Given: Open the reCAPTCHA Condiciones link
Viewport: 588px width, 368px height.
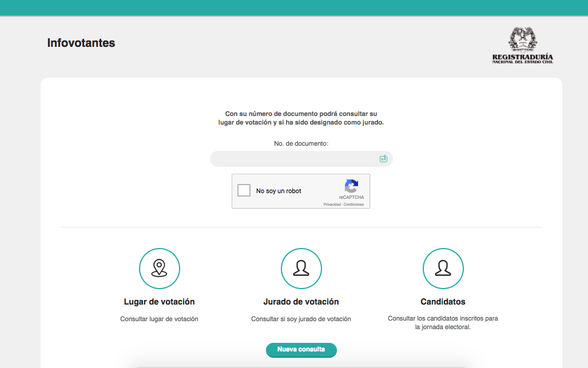Looking at the screenshot, I should tap(353, 204).
